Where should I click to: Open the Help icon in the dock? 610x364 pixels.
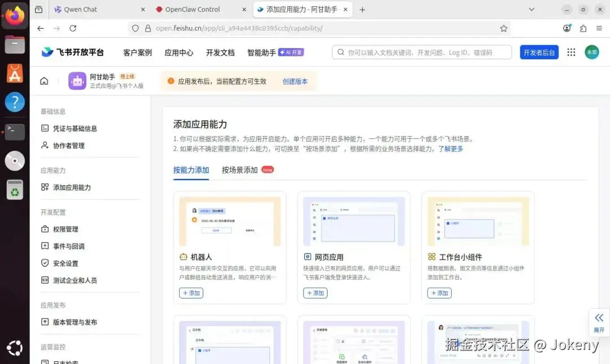coord(15,102)
